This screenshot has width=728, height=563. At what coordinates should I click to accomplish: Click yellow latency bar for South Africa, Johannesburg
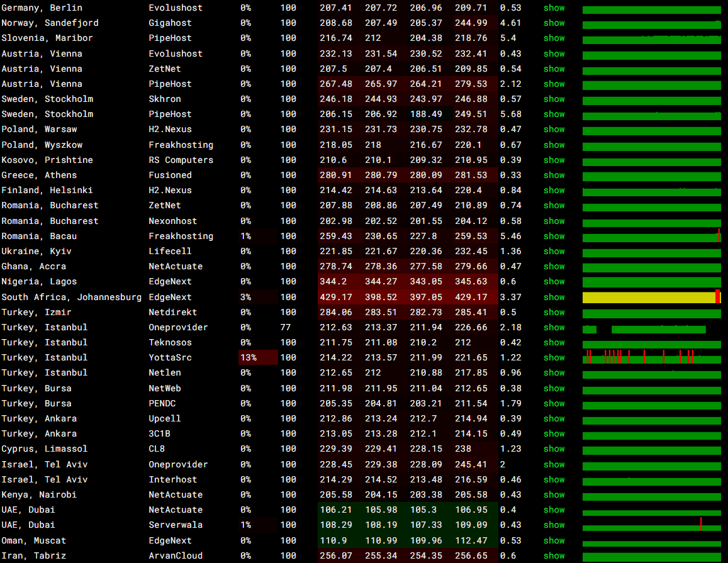pos(651,298)
